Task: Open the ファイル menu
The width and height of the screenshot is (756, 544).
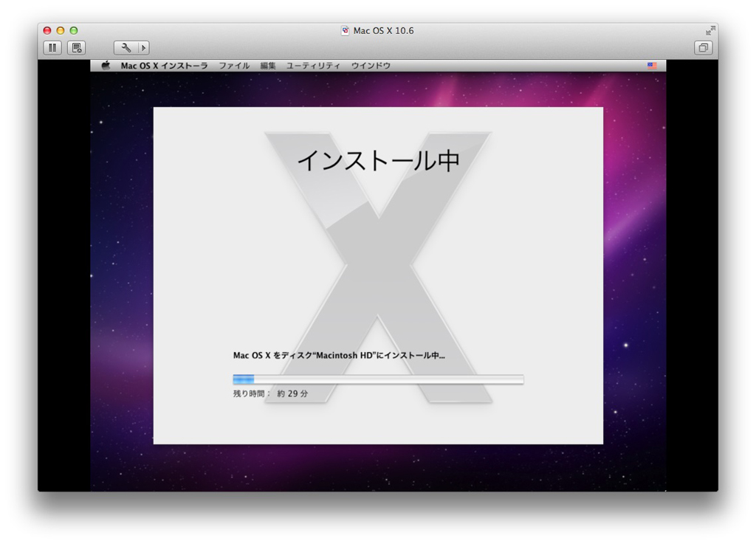Action: [234, 66]
